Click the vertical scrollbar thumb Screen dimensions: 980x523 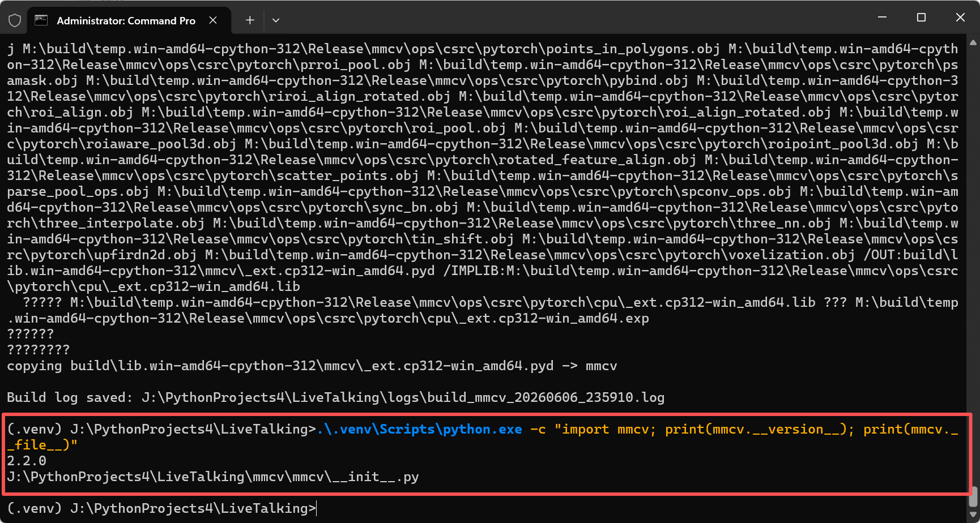[973, 497]
